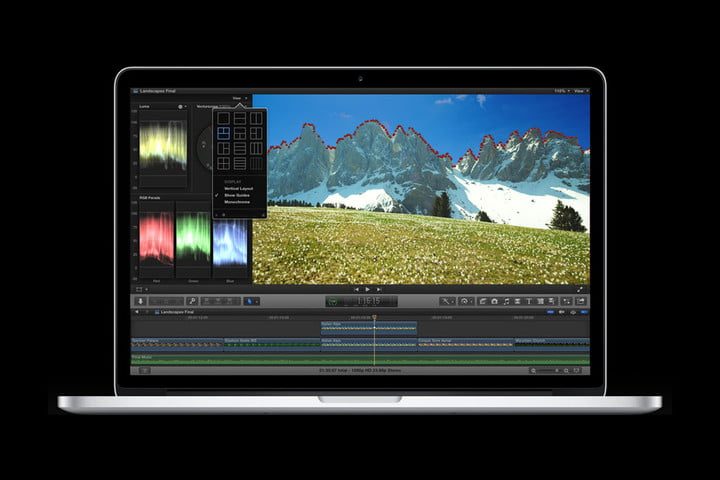
Task: Open the Luma scope settings dropdown
Action: pyautogui.click(x=182, y=107)
